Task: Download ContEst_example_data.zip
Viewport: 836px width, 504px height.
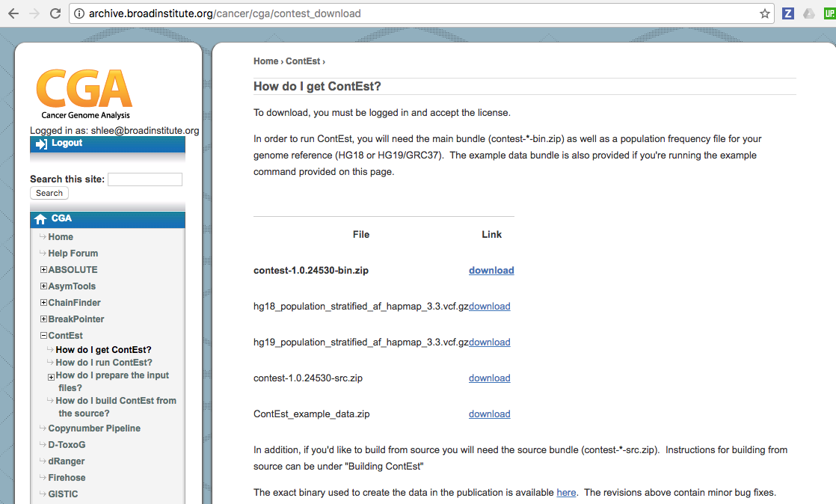Action: click(x=490, y=414)
